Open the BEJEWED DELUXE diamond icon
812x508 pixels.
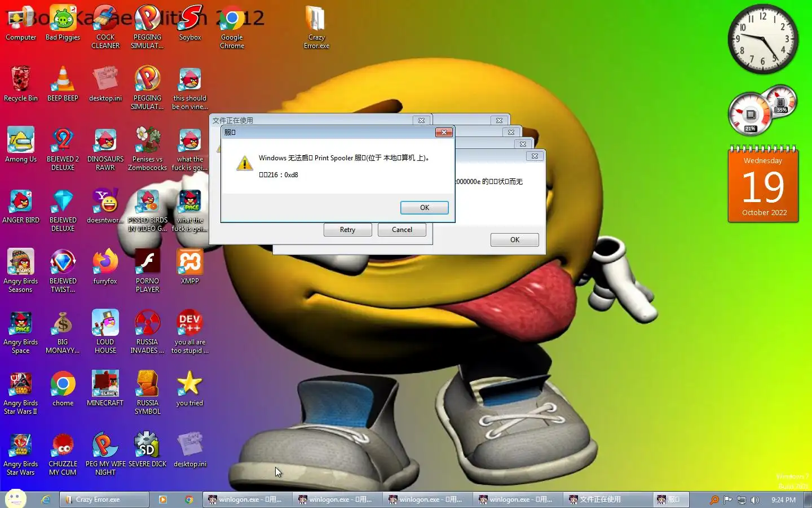(63, 211)
